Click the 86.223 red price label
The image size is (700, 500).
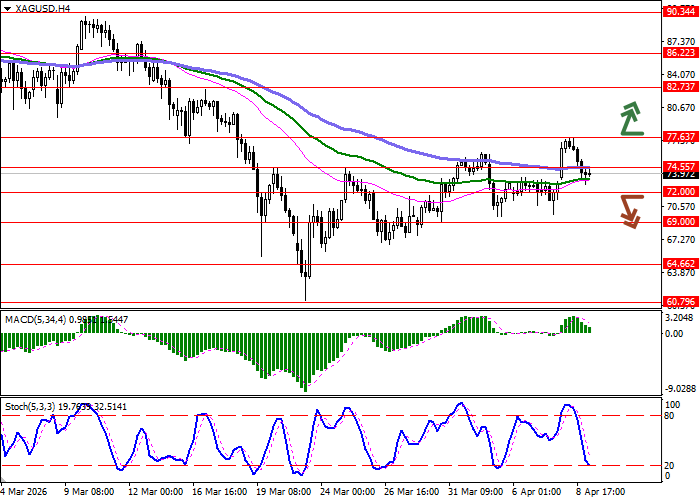click(680, 53)
